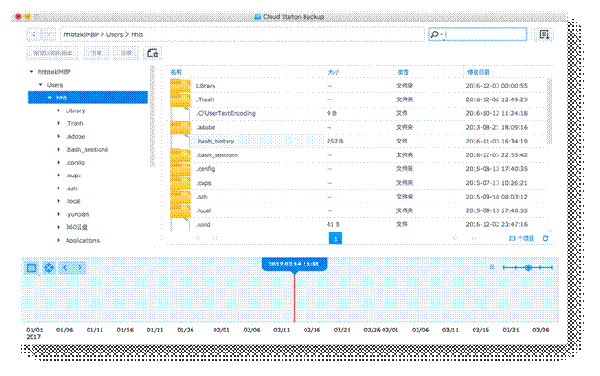Select the Applications folder in sidebar

(83, 240)
